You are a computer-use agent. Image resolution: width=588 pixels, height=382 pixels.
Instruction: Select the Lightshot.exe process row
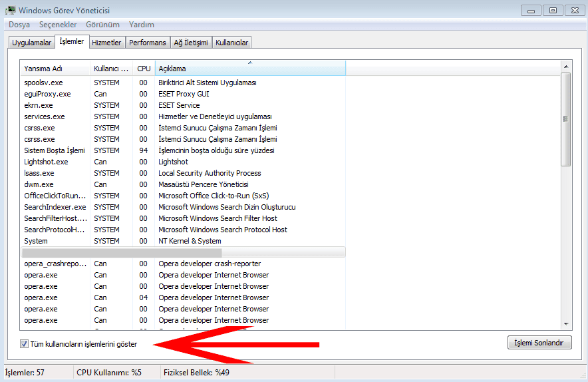point(46,162)
